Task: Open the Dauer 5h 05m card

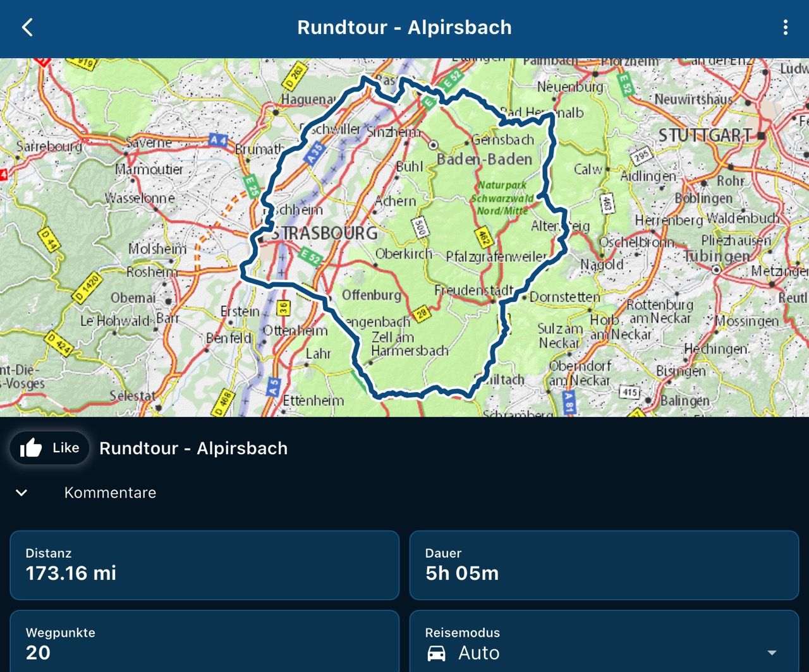Action: click(x=604, y=565)
